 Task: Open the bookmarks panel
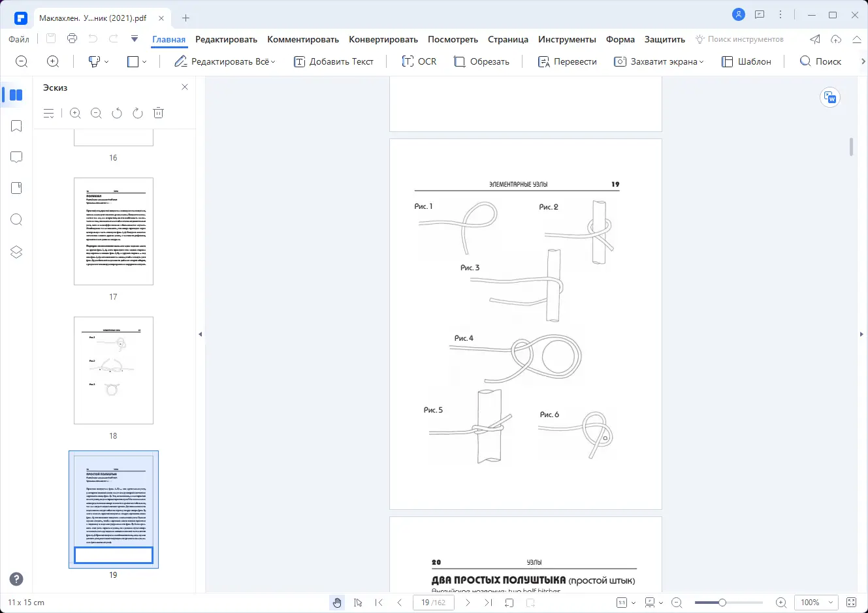pyautogui.click(x=16, y=126)
